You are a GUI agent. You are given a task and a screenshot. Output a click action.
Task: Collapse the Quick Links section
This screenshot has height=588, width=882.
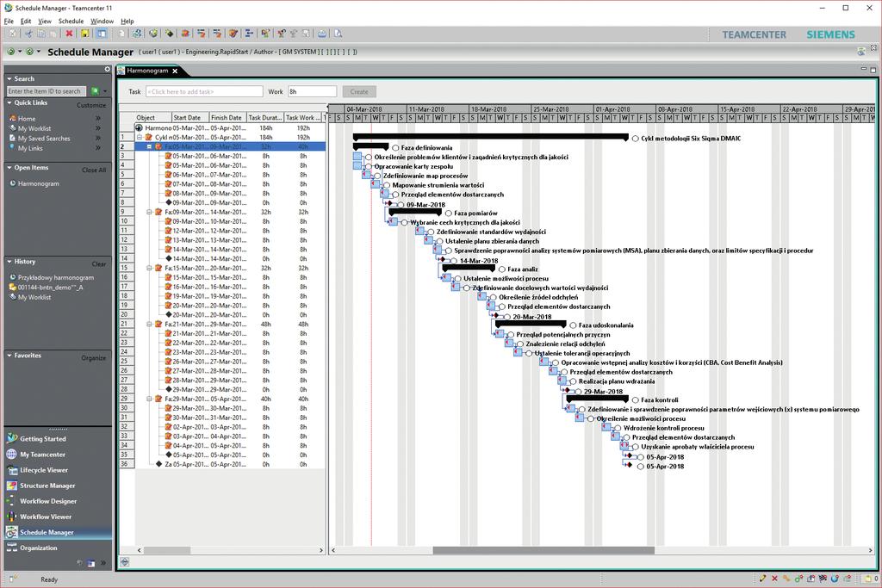click(x=9, y=102)
